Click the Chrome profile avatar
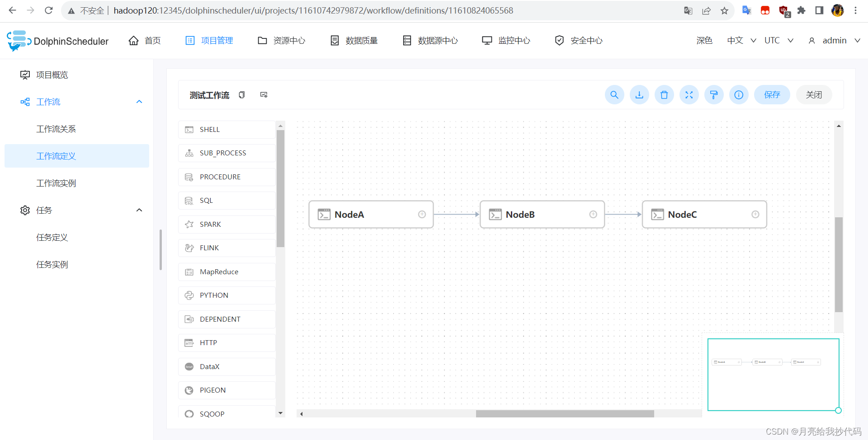This screenshot has width=868, height=440. [x=838, y=10]
